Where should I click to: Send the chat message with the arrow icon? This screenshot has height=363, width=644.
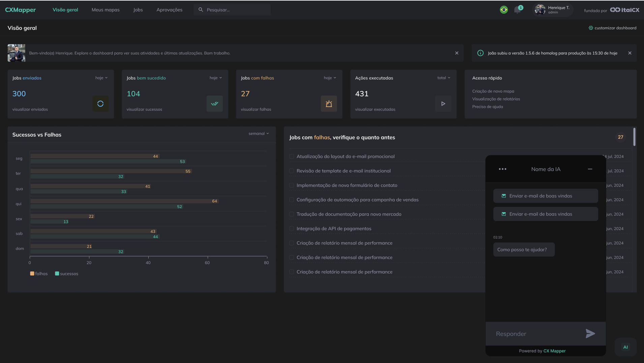click(x=590, y=333)
